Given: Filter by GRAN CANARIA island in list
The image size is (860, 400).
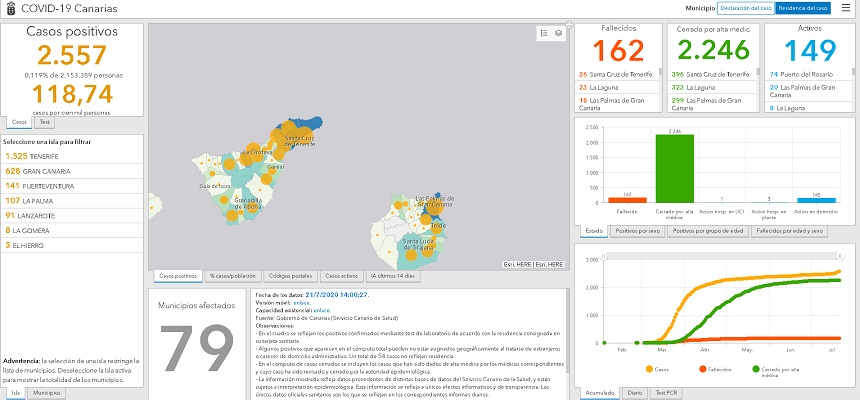Looking at the screenshot, I should pos(34,171).
